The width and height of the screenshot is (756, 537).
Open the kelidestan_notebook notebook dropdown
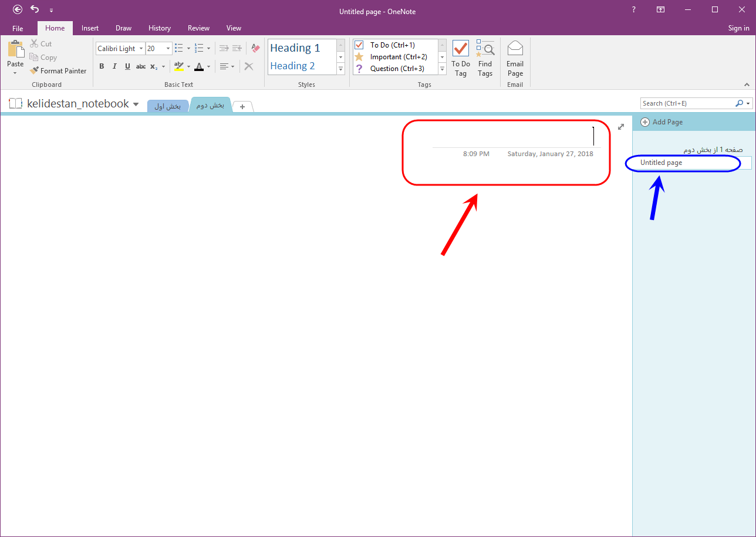click(136, 104)
